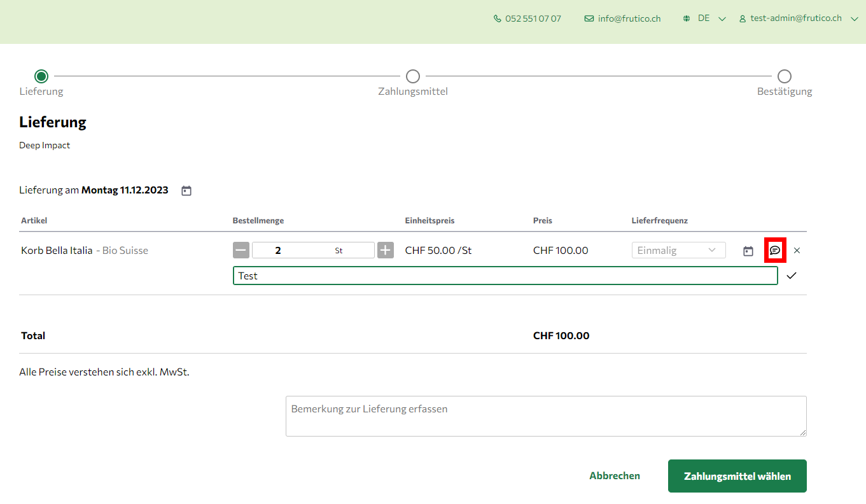Jump to the Bestätigung step circle

click(x=785, y=76)
